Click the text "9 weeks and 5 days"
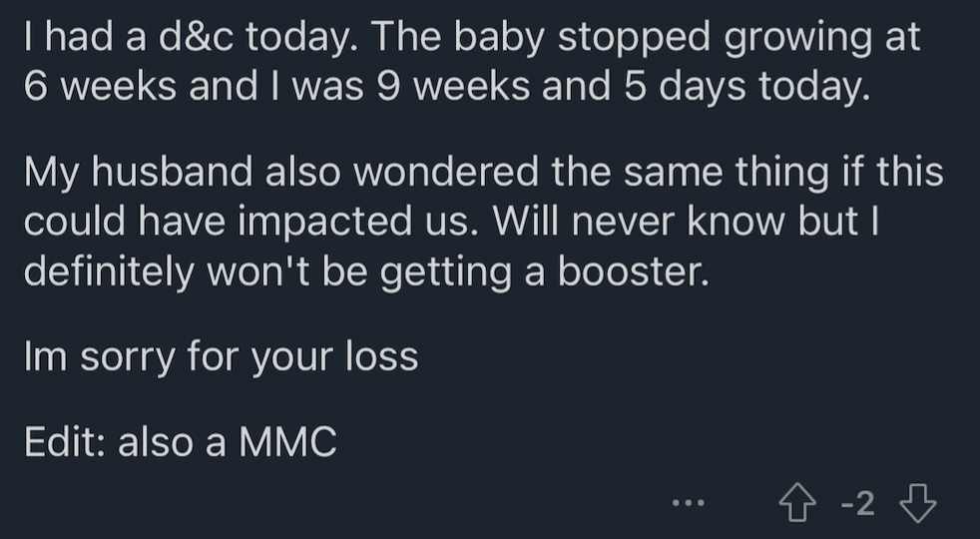Image resolution: width=980 pixels, height=539 pixels. (x=561, y=89)
